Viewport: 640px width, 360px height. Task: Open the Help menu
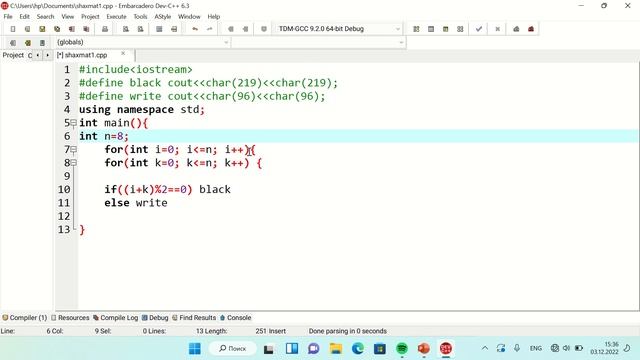(213, 17)
